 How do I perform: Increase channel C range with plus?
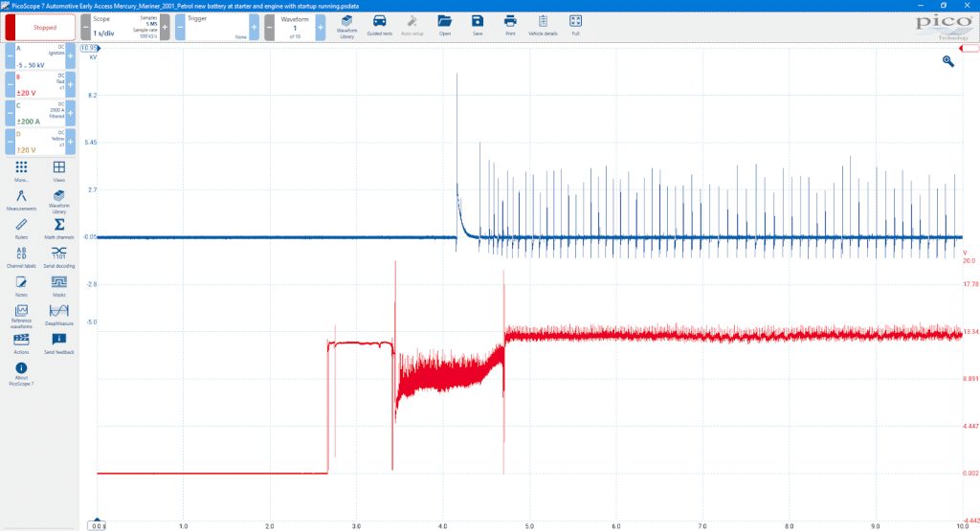pyautogui.click(x=70, y=114)
